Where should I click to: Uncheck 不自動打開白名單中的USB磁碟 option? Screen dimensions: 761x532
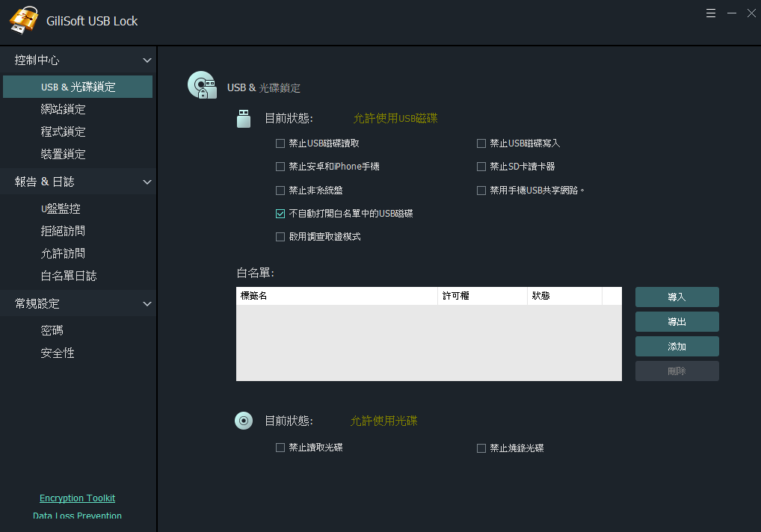tap(280, 214)
